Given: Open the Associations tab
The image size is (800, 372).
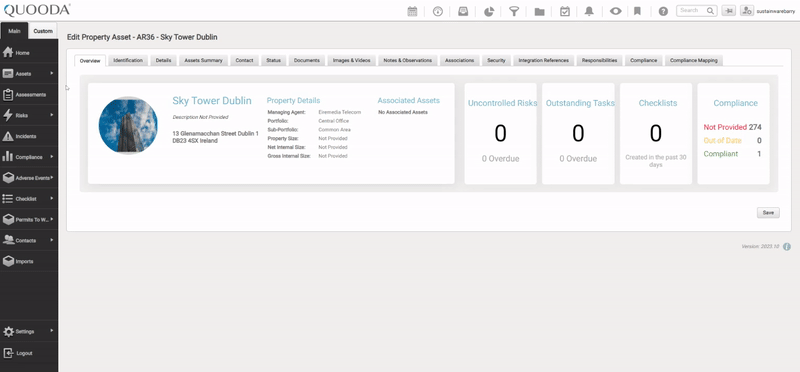Looking at the screenshot, I should 459,60.
